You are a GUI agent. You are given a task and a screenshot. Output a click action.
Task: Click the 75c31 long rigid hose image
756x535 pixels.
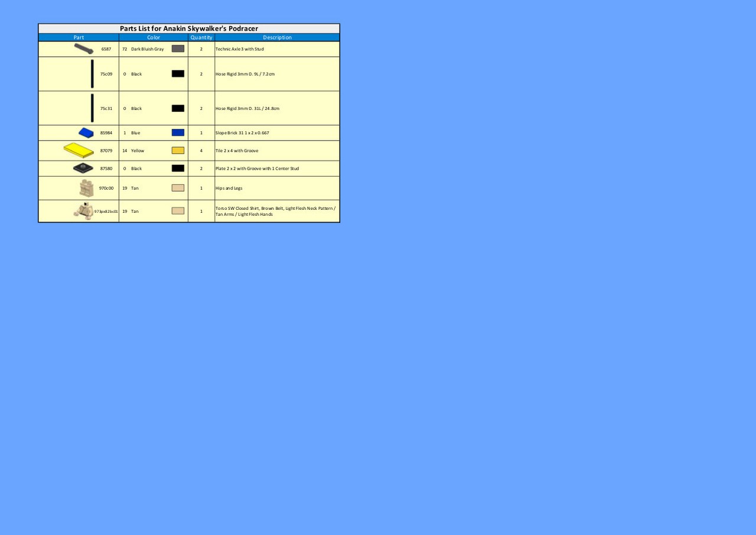click(x=92, y=108)
